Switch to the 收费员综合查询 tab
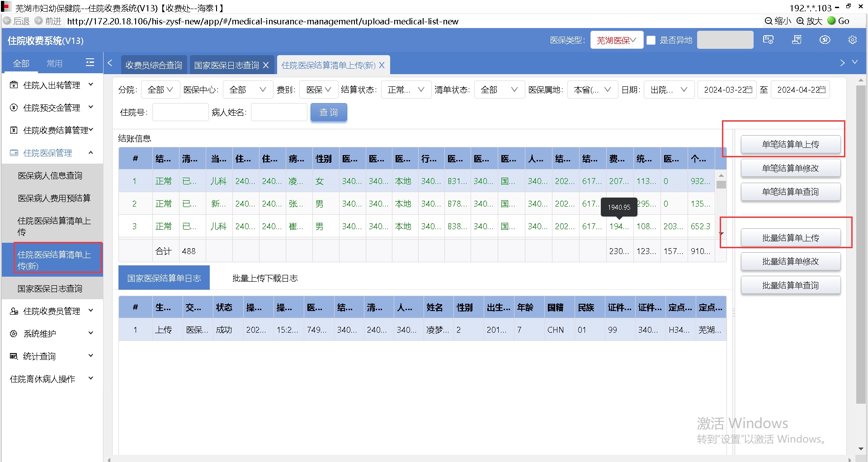The image size is (868, 462). (x=154, y=66)
